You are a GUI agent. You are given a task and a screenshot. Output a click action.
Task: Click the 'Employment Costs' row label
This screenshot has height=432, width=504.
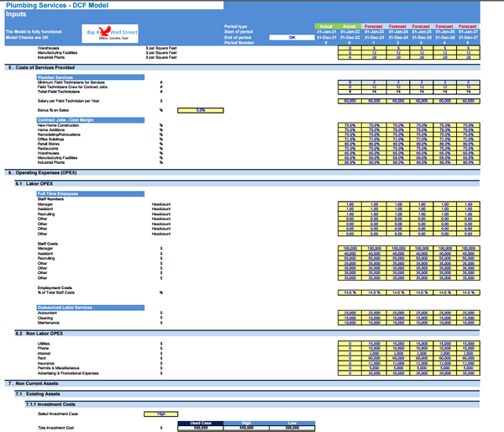click(x=56, y=287)
